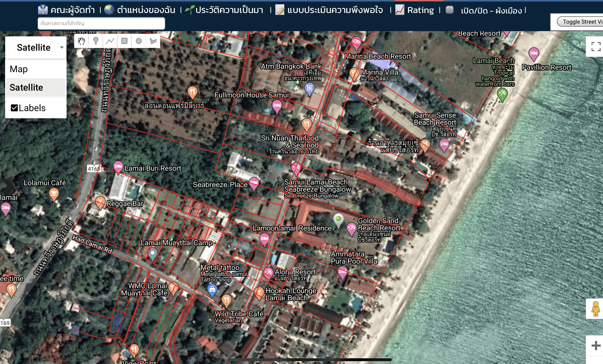Click the Atm Bangkok Bank marker
Screen dimensions: 603x364
click(x=309, y=89)
